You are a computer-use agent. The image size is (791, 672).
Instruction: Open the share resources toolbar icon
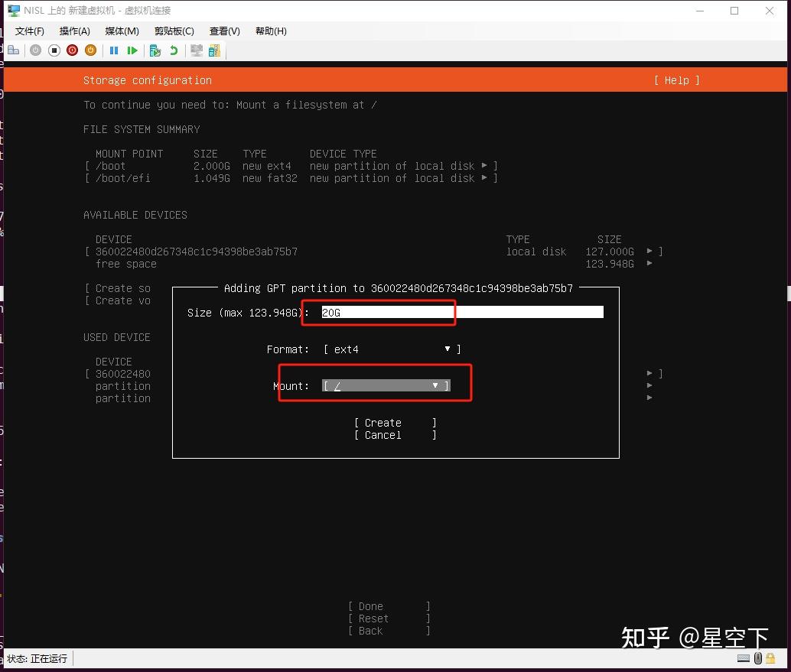214,50
